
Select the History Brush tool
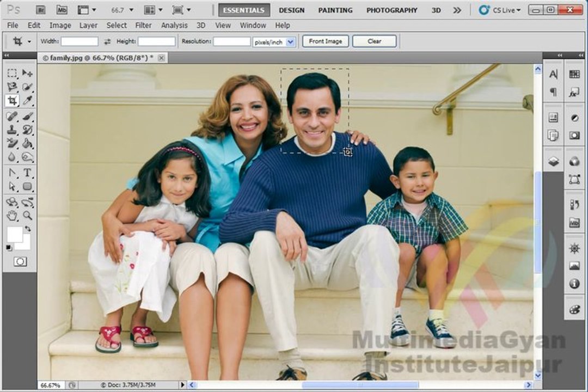[27, 130]
